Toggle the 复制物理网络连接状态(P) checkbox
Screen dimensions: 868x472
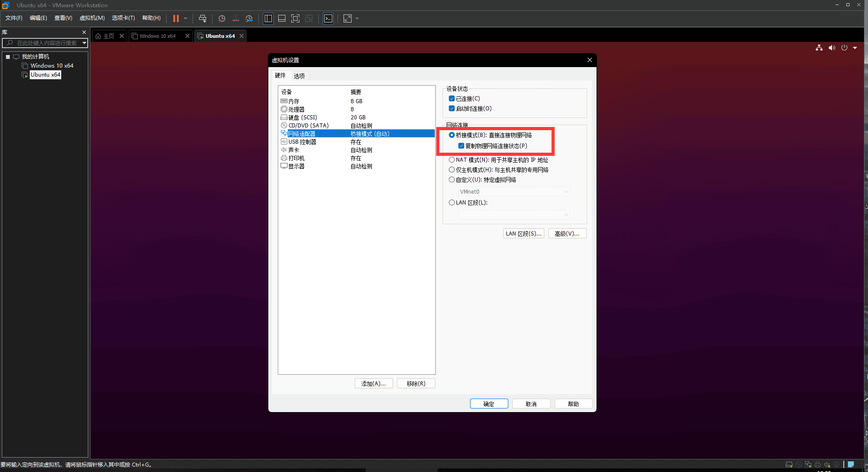pos(461,146)
